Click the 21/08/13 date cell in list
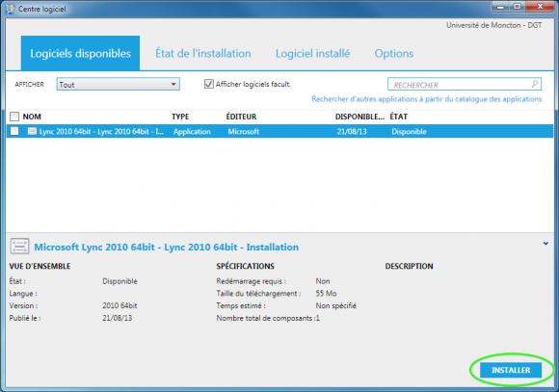The height and width of the screenshot is (392, 559). click(352, 132)
